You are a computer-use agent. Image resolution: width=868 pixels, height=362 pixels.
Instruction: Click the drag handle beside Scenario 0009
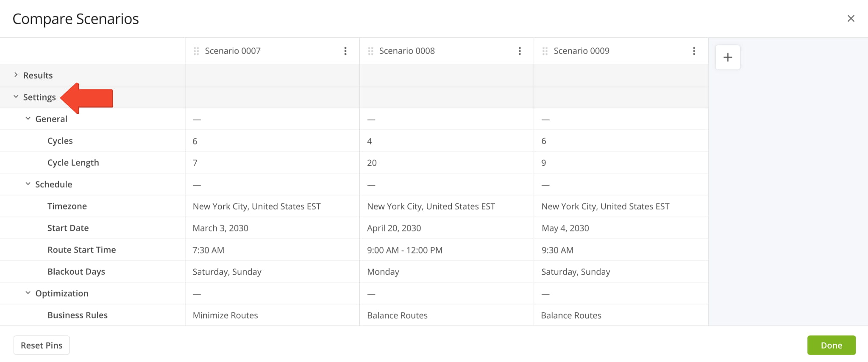tap(545, 50)
